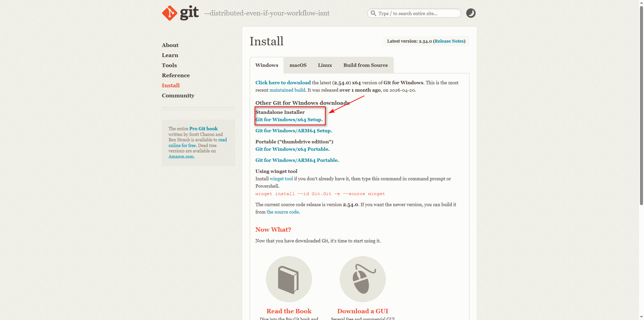
Task: Click the Using winget tool heading
Action: (x=276, y=171)
